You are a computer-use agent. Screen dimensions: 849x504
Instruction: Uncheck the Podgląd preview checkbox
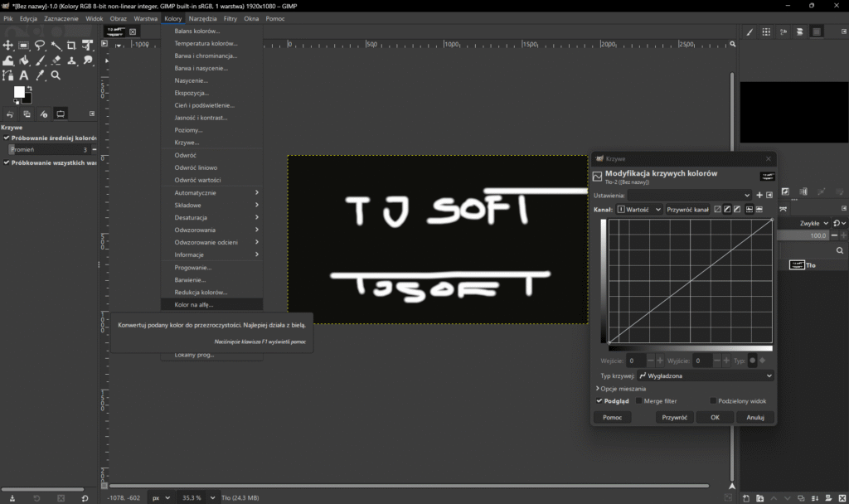pos(599,401)
